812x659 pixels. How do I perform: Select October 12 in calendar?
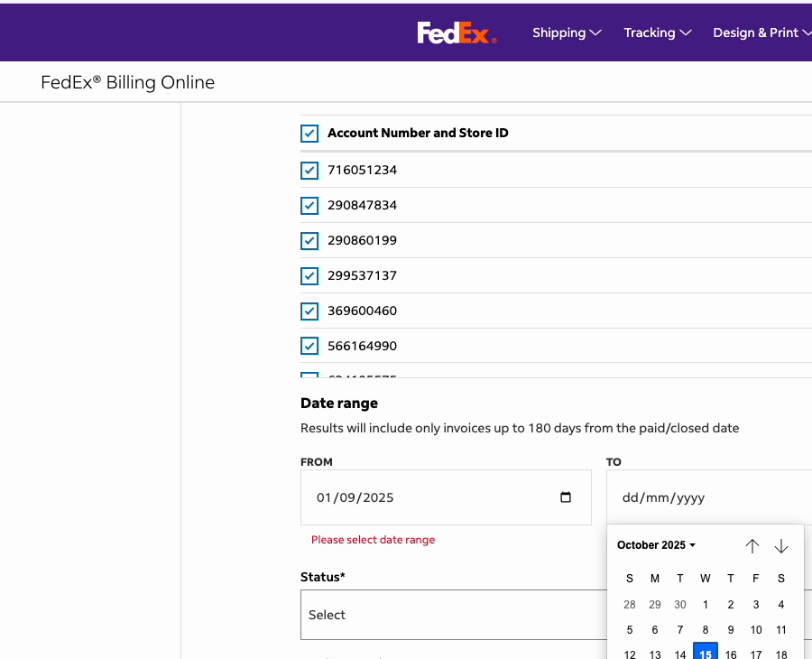(630, 654)
